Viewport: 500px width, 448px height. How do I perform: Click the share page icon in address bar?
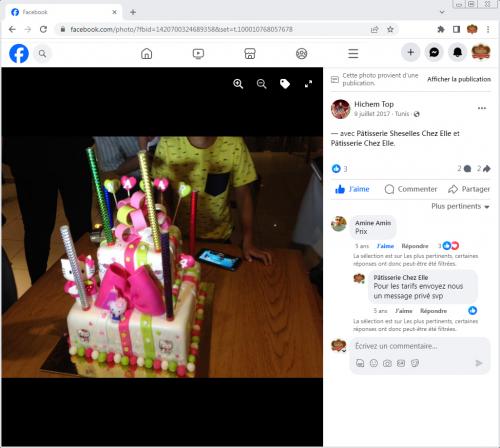375,29
